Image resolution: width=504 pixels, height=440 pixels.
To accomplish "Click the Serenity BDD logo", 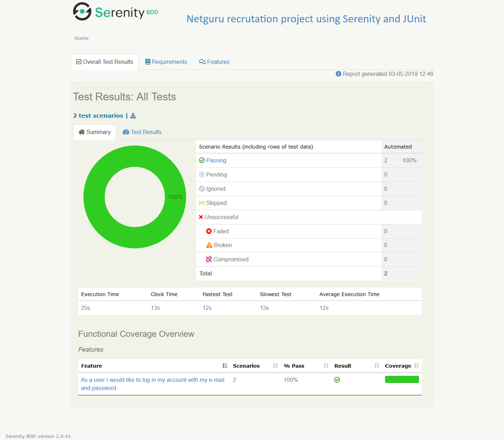I will click(x=115, y=12).
